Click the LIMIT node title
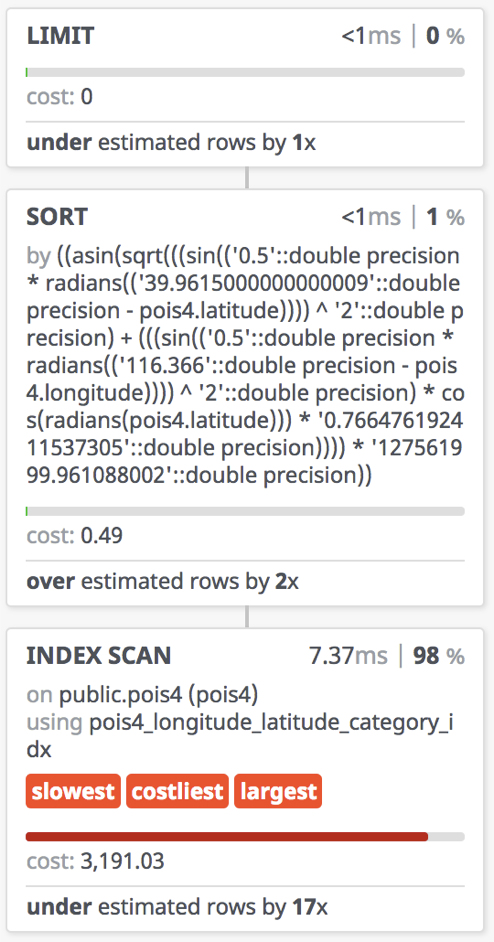This screenshot has height=942, width=494. point(61,37)
